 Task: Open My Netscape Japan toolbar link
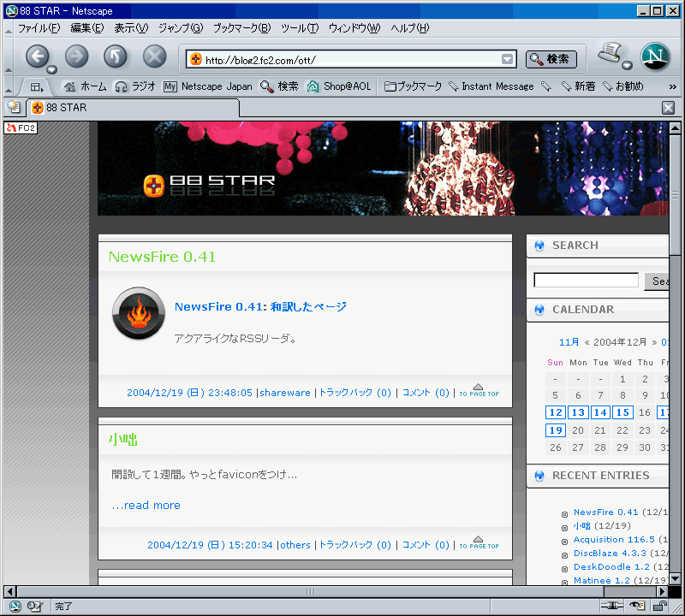(x=208, y=86)
